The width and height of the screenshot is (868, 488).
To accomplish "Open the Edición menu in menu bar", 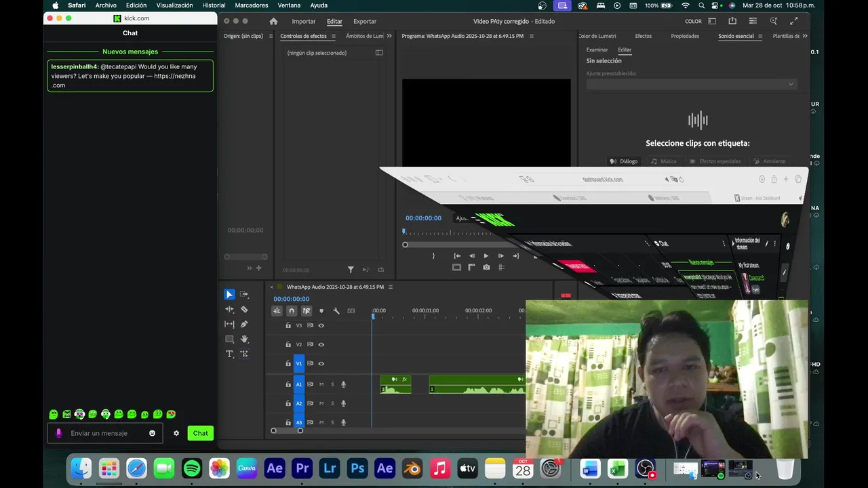I will point(136,5).
